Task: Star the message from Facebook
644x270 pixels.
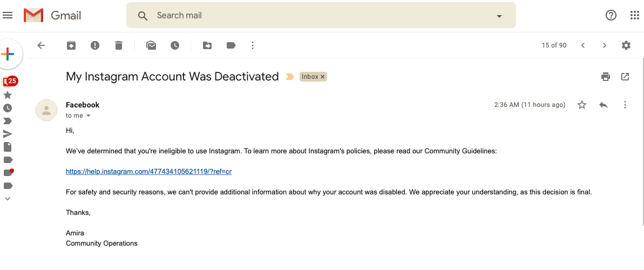Action: click(582, 105)
